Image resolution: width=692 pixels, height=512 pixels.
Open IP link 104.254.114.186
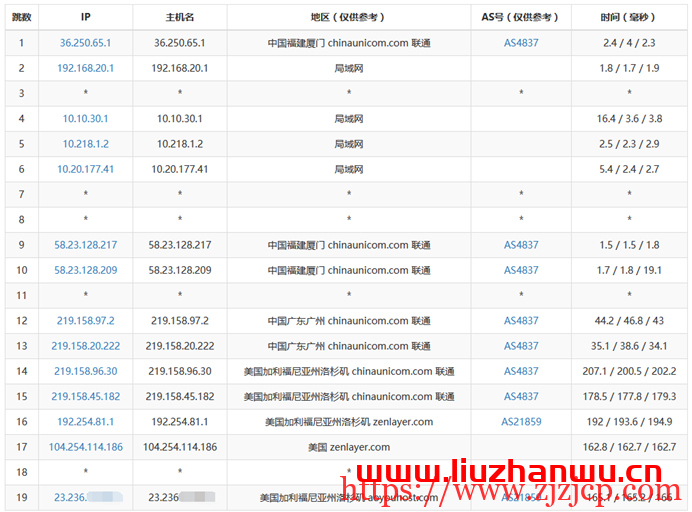(x=85, y=447)
